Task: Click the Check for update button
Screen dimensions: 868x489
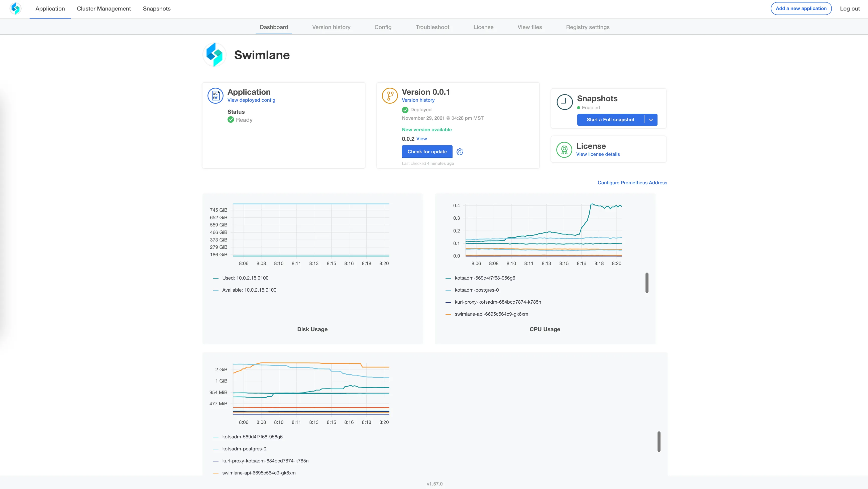Action: (x=427, y=152)
